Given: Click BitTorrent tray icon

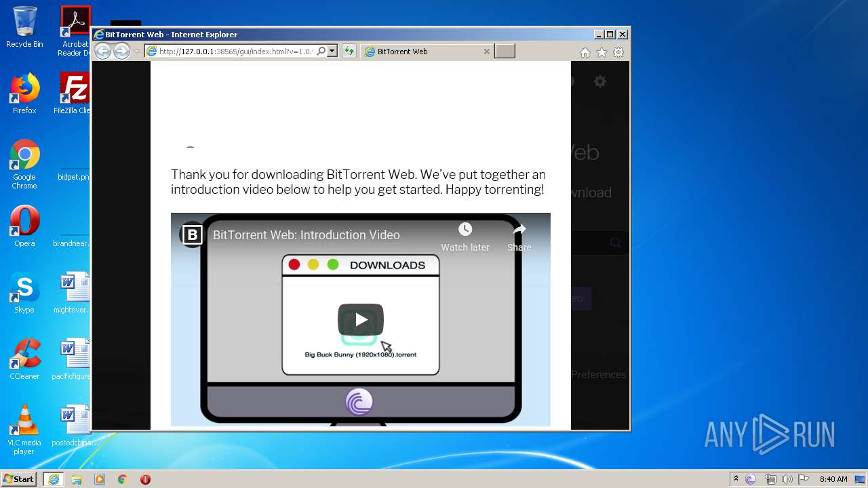Looking at the screenshot, I should 751,479.
